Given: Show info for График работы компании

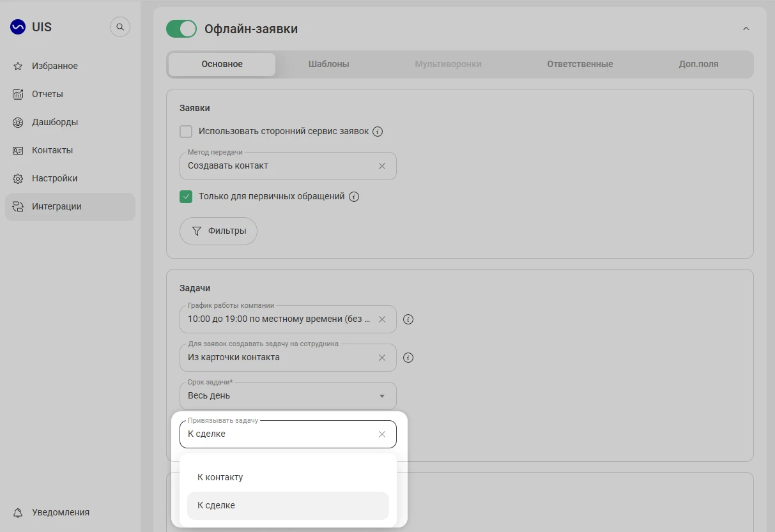Looking at the screenshot, I should (408, 319).
